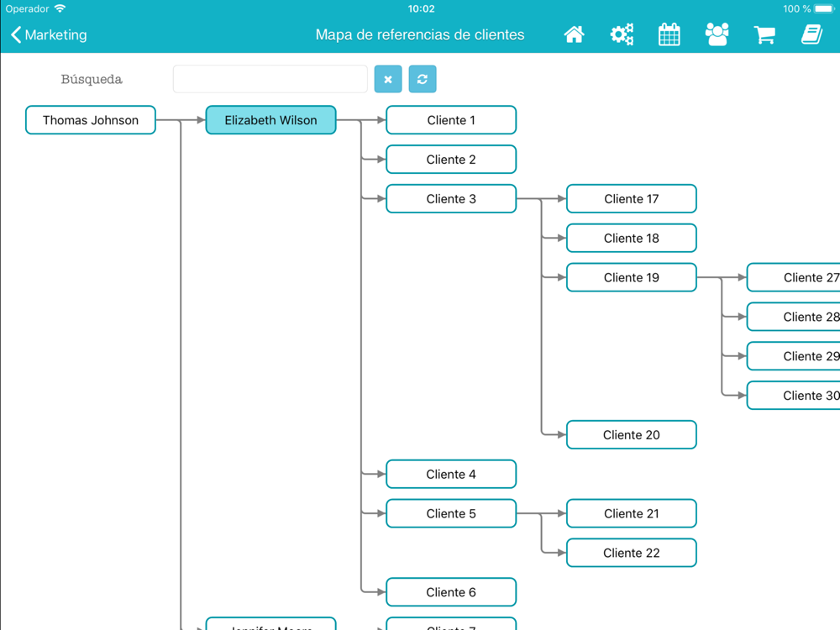Select the Cliente 6 node
Screen dimensions: 840x630
(x=451, y=592)
